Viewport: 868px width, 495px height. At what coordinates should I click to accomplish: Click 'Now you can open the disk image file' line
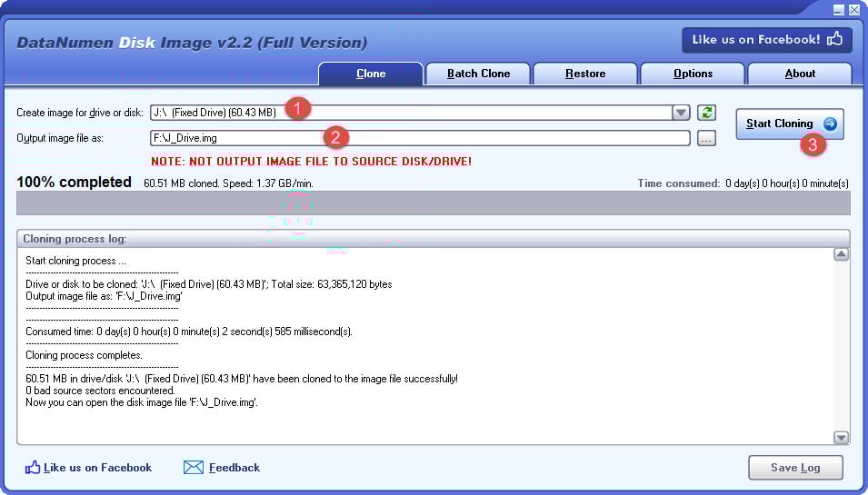point(142,402)
